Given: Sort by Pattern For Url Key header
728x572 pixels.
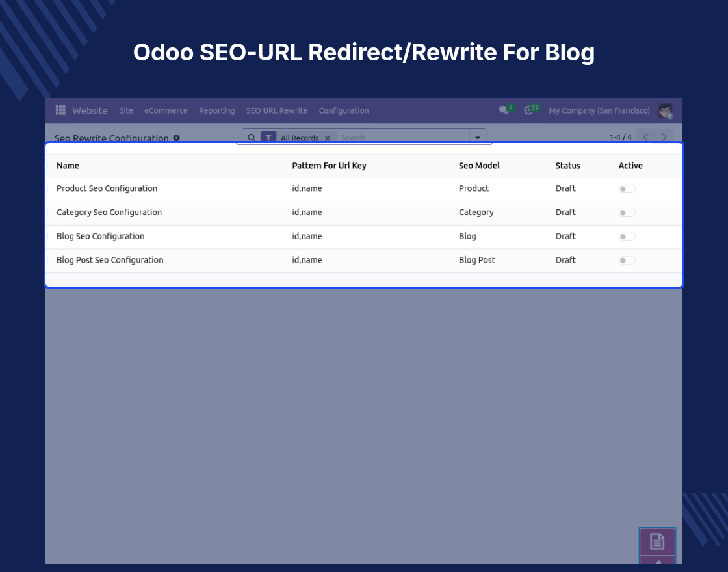Looking at the screenshot, I should click(329, 166).
